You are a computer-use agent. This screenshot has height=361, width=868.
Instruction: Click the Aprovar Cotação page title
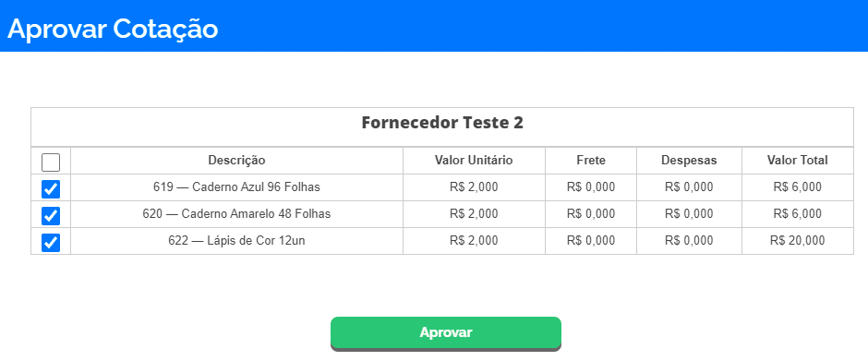(113, 29)
